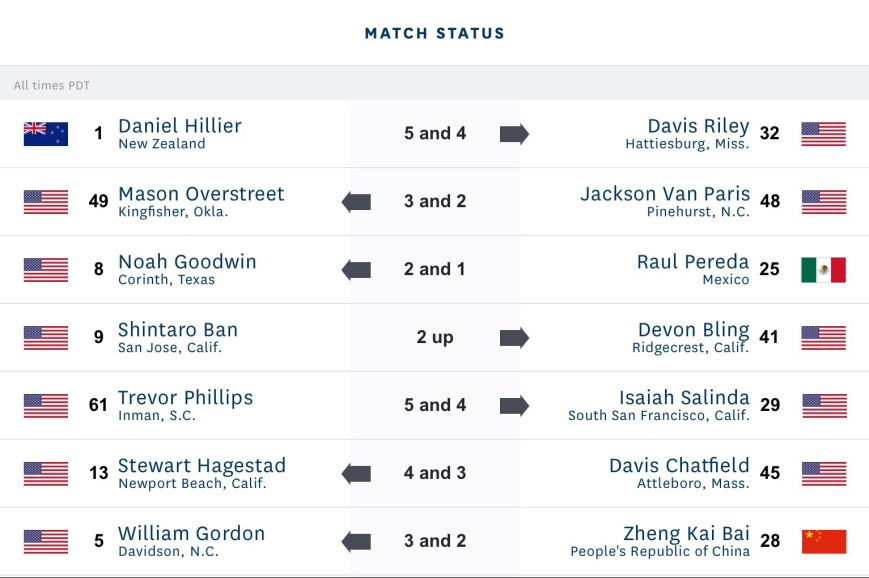Select Noah Goodwin's name
This screenshot has width=869, height=578.
tap(187, 262)
